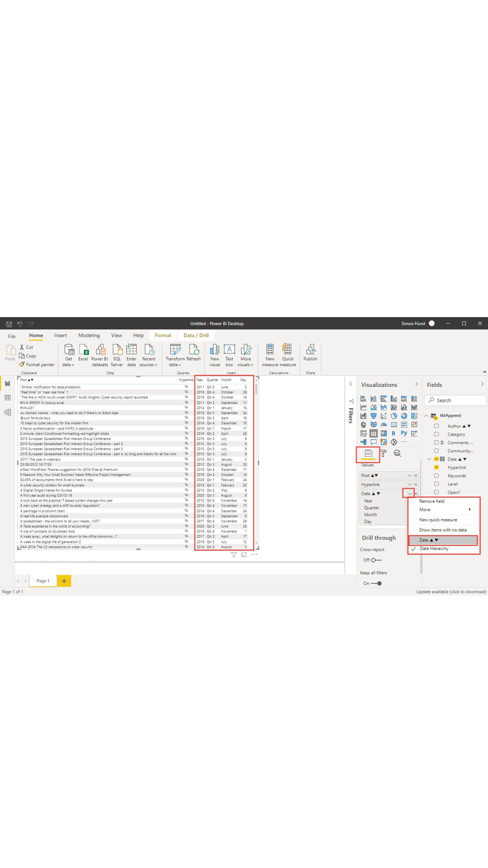Open the Get data dropdown
Image resolution: width=488 pixels, height=868 pixels.
[68, 355]
